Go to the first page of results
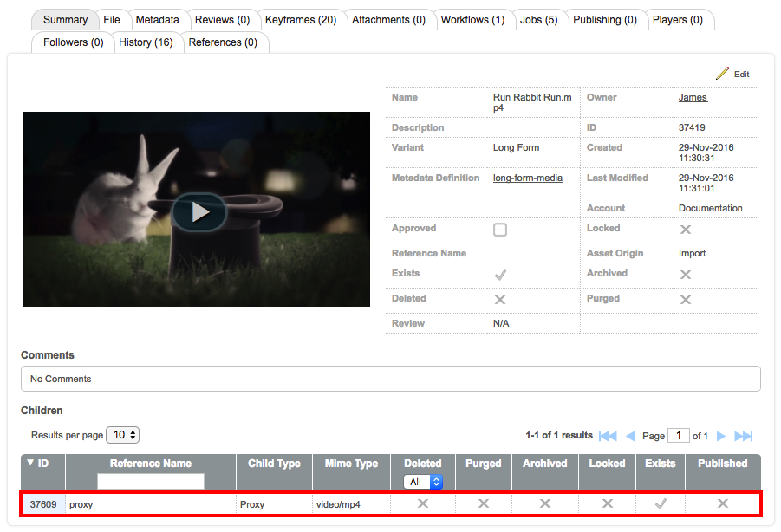The image size is (781, 532). [x=608, y=436]
